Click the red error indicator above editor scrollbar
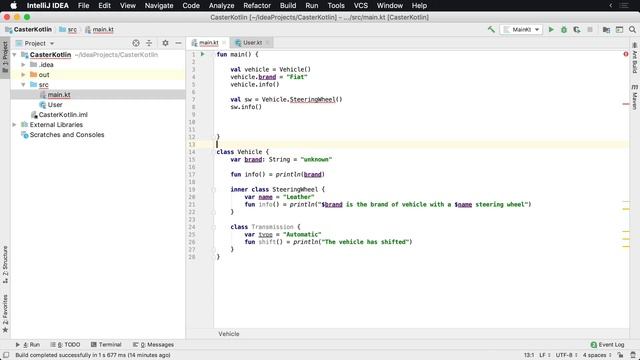This screenshot has width=640, height=360. coord(626,54)
